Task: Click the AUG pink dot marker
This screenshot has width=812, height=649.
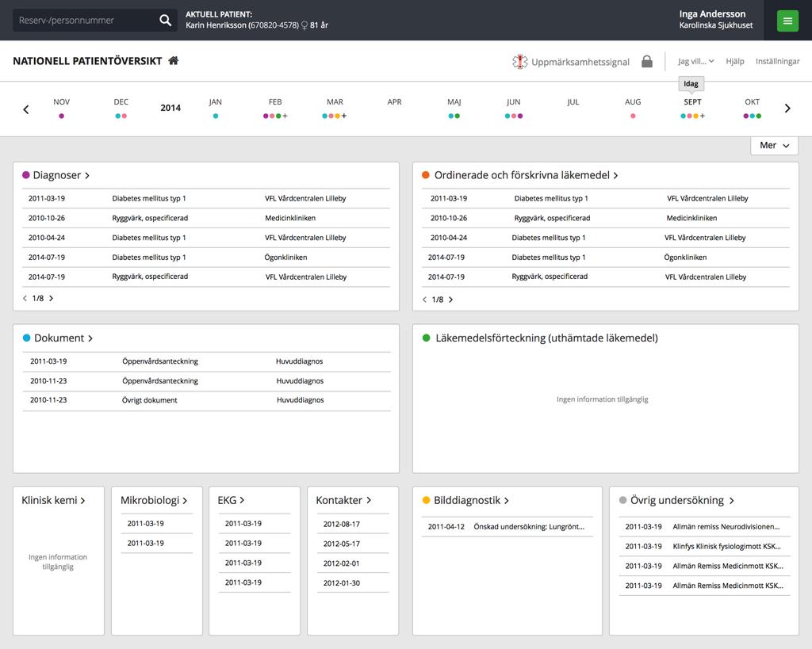Action: pyautogui.click(x=633, y=116)
